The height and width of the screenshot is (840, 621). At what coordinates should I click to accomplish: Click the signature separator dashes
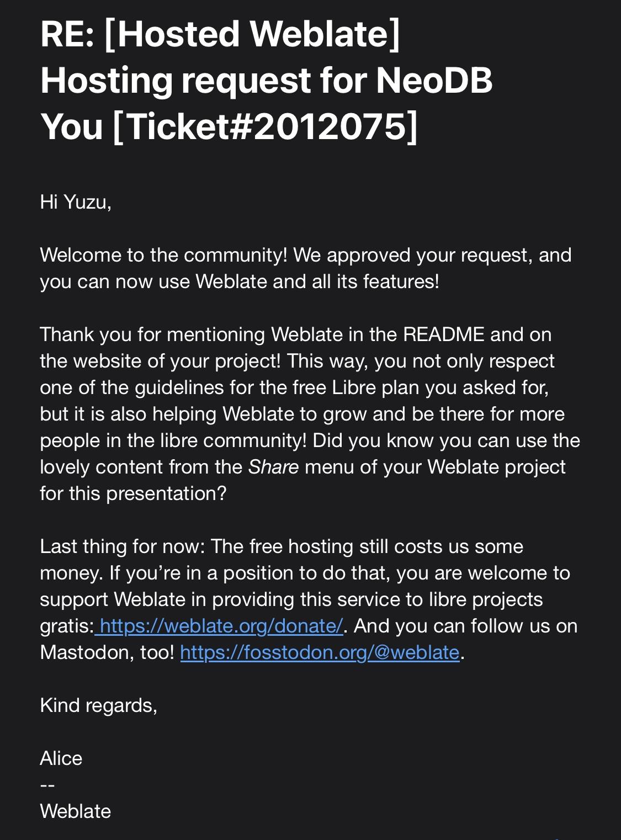[47, 785]
